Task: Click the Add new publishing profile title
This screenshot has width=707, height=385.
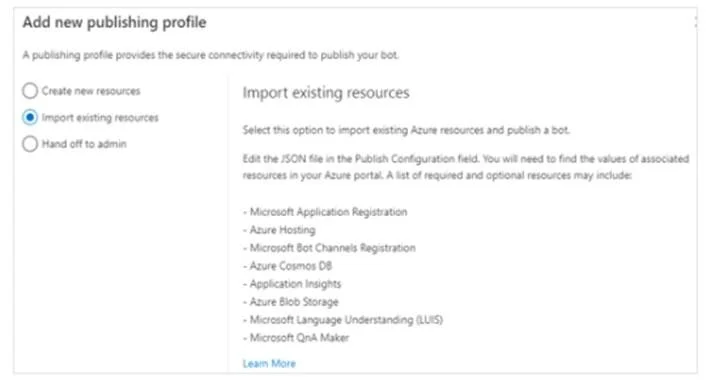Action: (115, 22)
